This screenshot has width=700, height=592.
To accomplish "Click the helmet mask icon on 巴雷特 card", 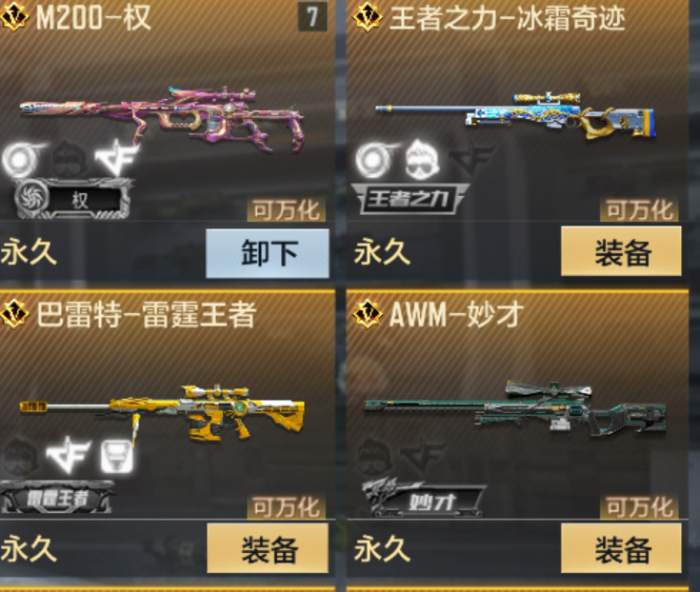I will click(x=117, y=456).
